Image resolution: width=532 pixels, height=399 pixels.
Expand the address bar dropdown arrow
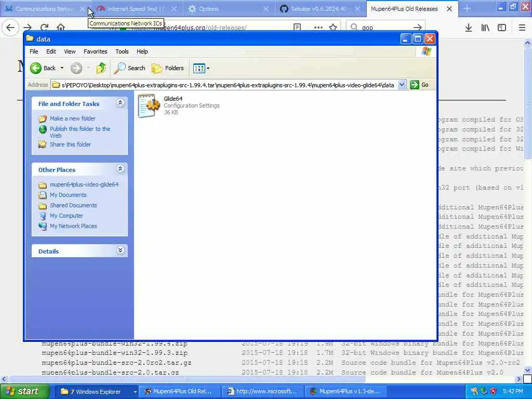402,85
